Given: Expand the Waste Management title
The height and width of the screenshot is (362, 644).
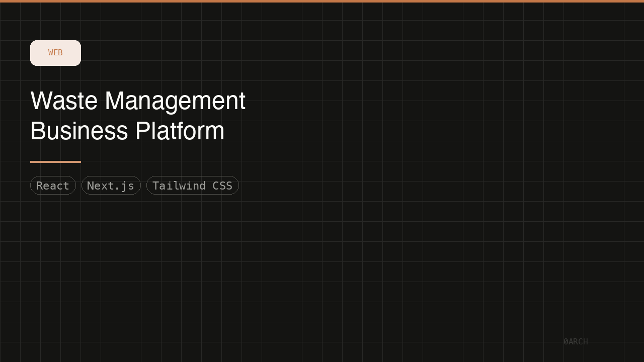Looking at the screenshot, I should (137, 101).
